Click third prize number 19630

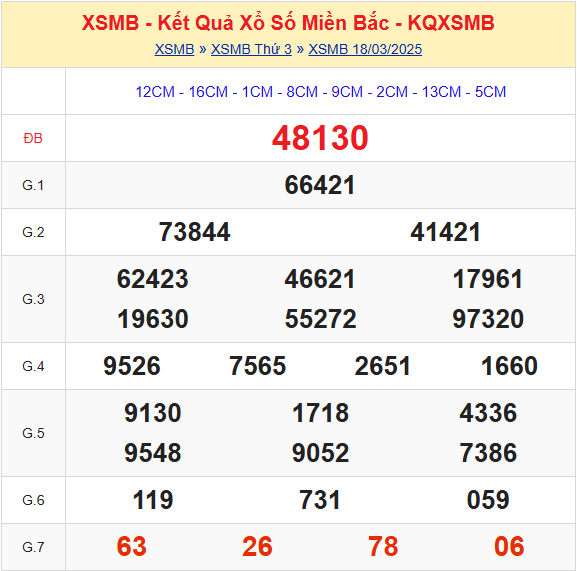(153, 319)
